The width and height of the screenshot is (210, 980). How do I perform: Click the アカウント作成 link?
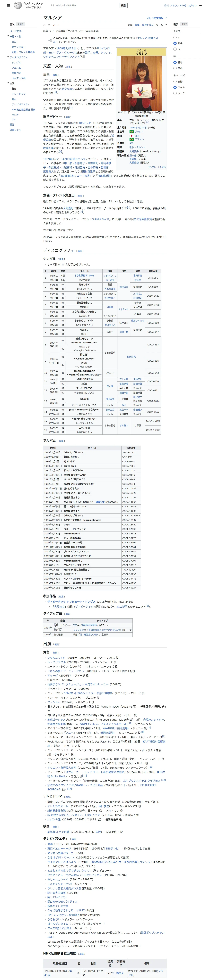178,6
